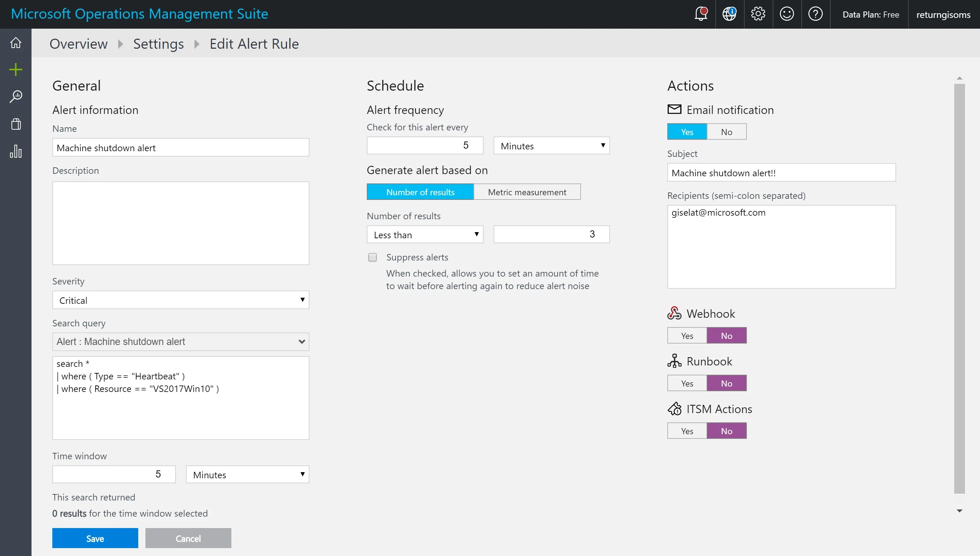Click the alert Name input field
Screen dimensions: 980x556
181,147
